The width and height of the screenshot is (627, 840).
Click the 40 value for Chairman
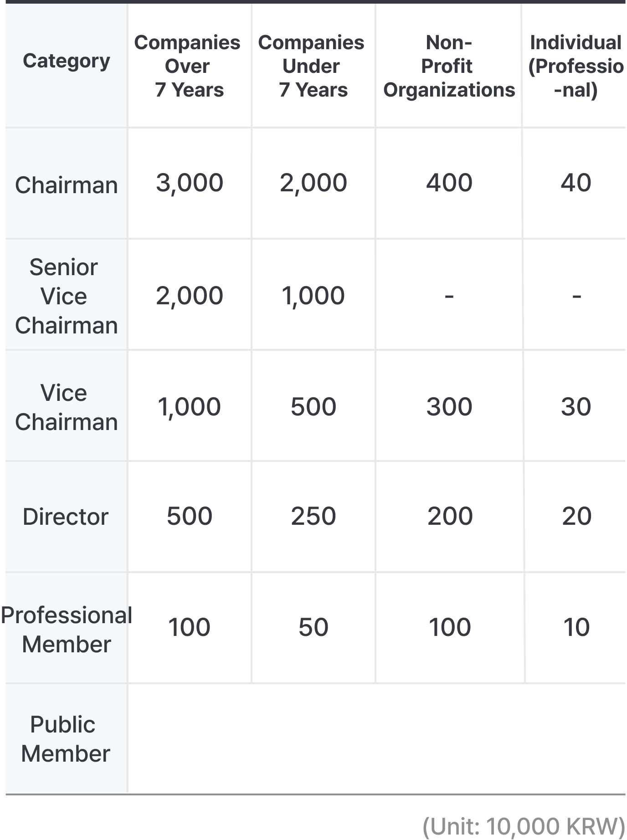coord(576,183)
